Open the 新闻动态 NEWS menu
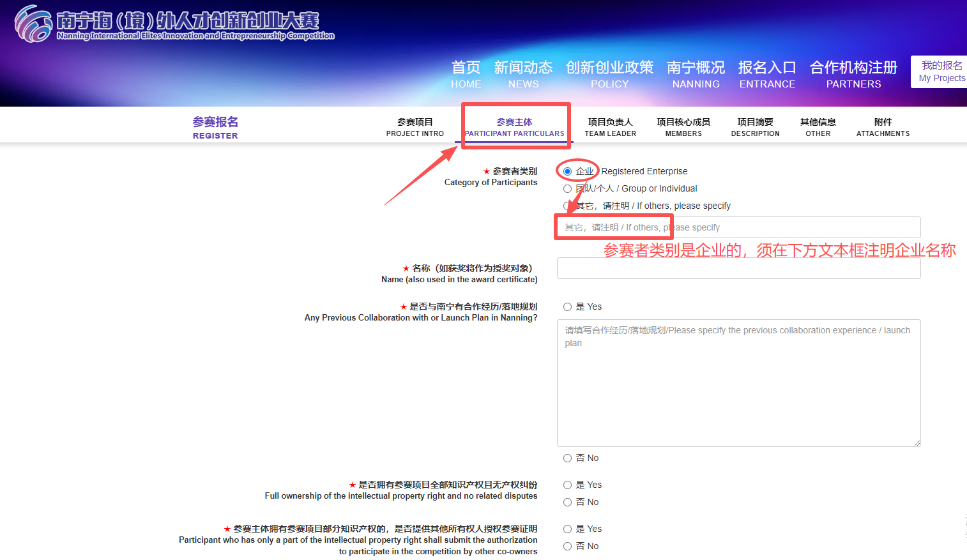Image resolution: width=967 pixels, height=560 pixels. [523, 75]
